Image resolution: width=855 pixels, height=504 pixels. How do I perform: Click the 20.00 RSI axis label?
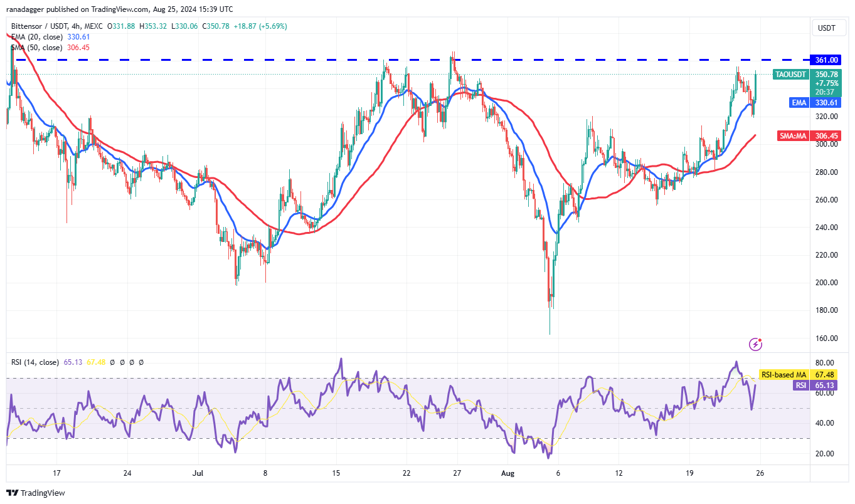pyautogui.click(x=826, y=453)
